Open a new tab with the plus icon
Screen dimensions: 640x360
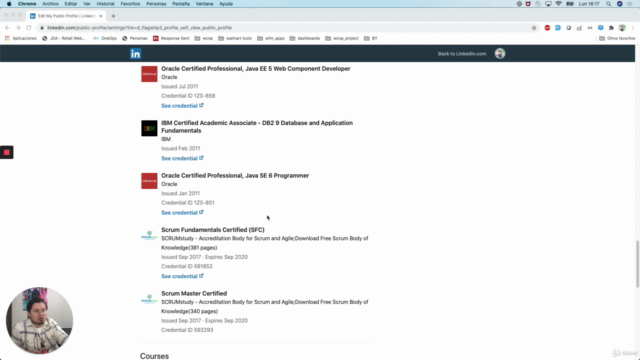pyautogui.click(x=113, y=16)
